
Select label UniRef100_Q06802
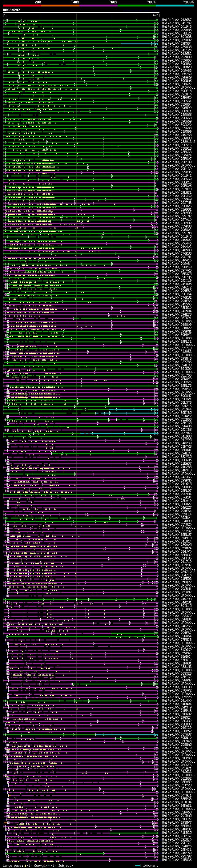click(177, 230)
